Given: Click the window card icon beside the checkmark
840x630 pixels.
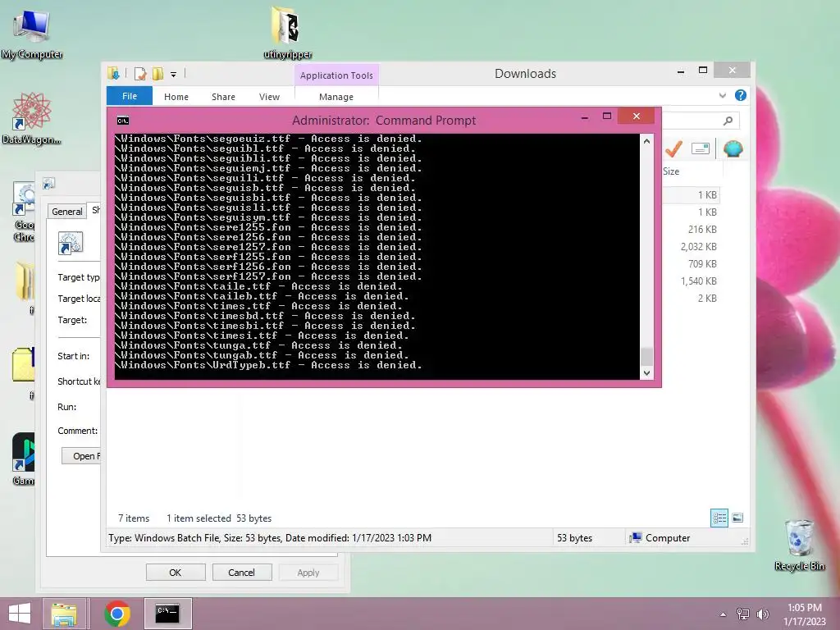Looking at the screenshot, I should (701, 148).
